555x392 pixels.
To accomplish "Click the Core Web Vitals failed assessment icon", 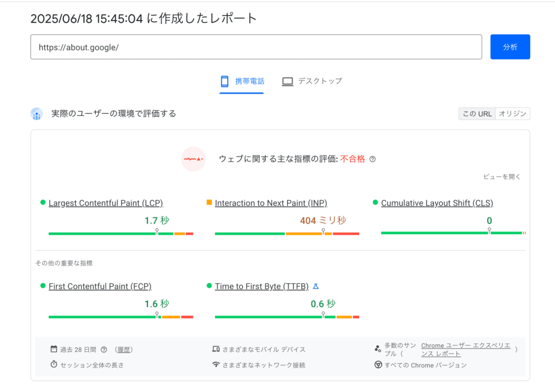I will point(193,159).
